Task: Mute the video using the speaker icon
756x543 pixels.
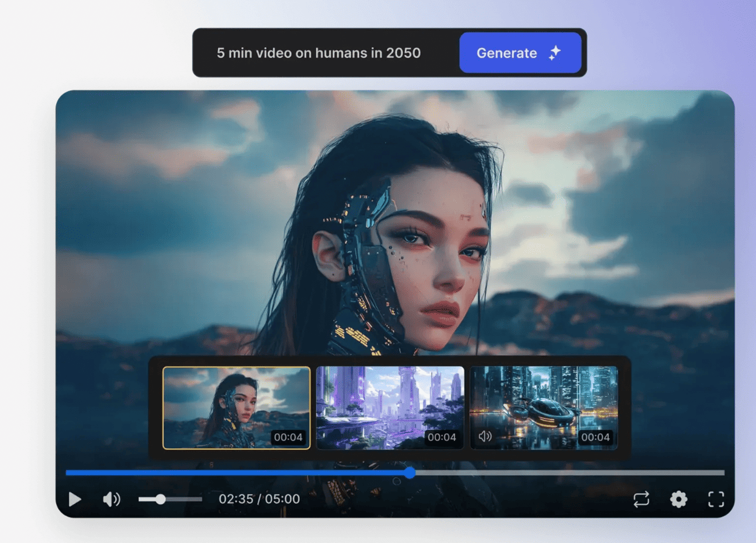Action: [x=111, y=499]
